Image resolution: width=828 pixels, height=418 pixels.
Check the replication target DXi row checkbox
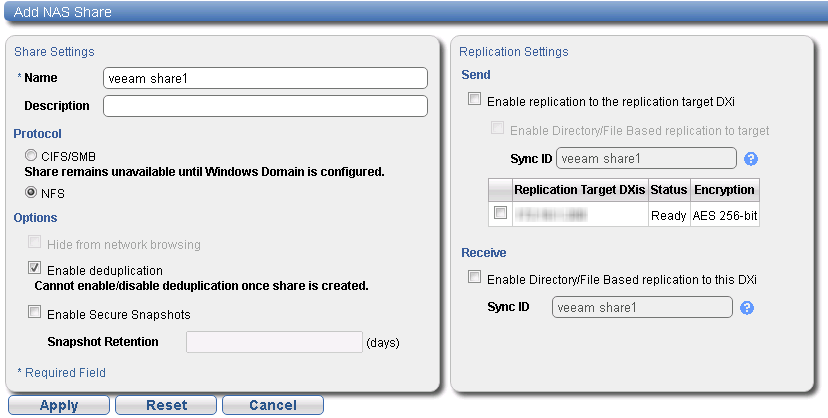click(500, 213)
